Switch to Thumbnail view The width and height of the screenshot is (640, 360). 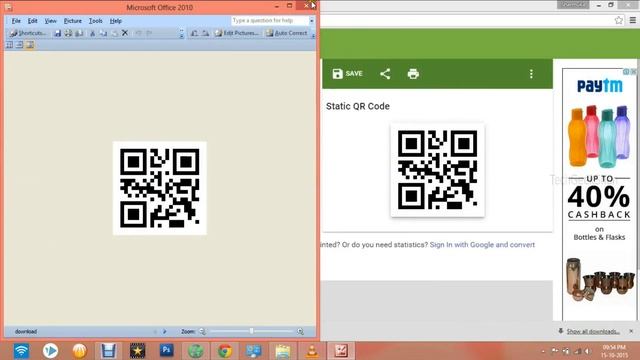(9, 44)
